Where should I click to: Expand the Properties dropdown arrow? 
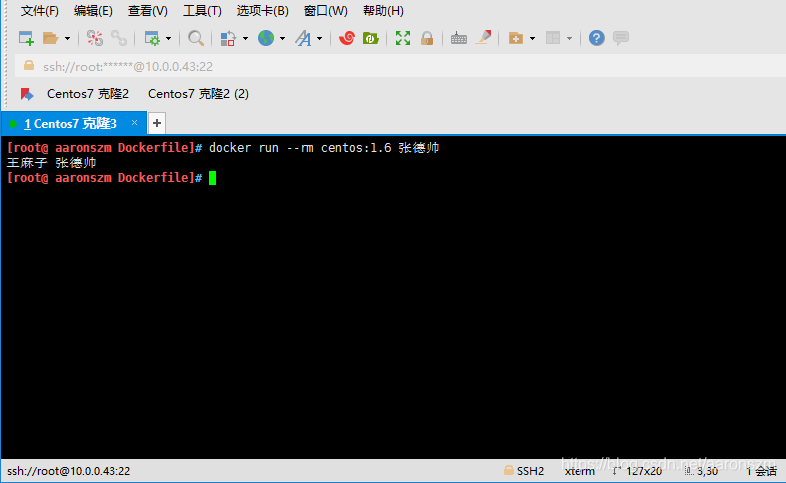point(168,38)
